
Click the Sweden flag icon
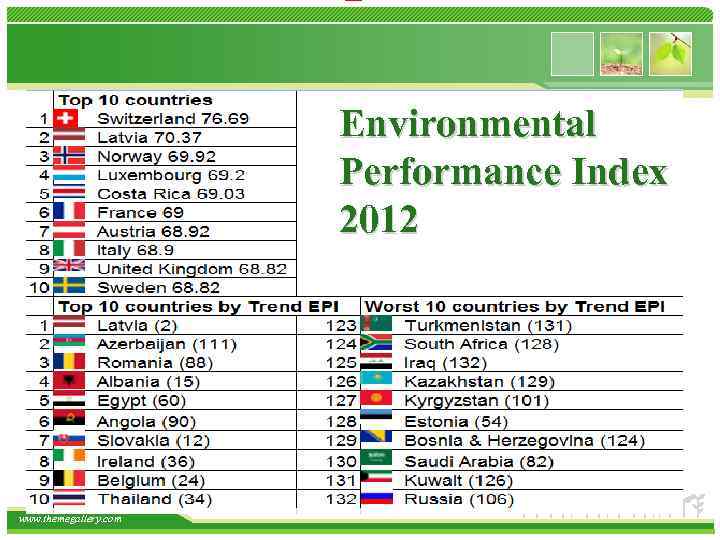pos(69,286)
